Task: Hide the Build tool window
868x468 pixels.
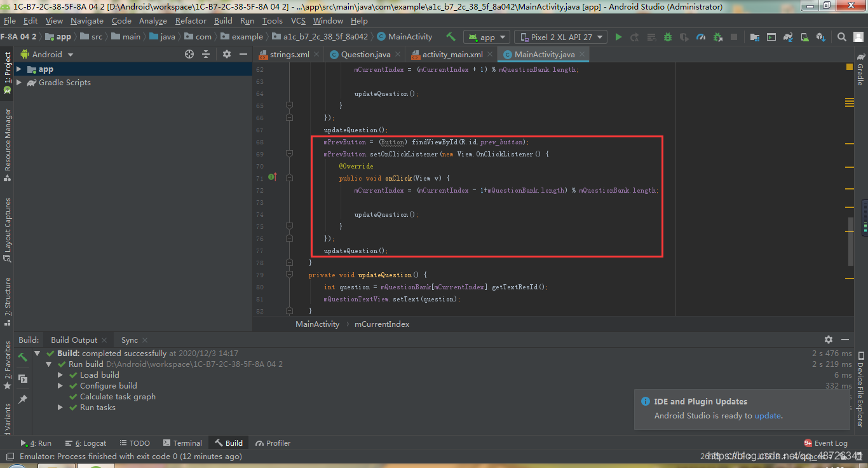Action: coord(845,340)
